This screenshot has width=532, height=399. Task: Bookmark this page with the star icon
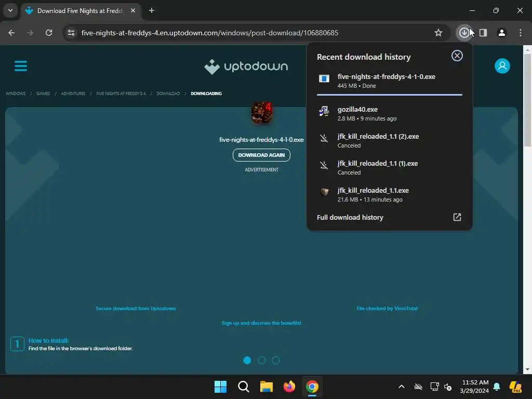click(438, 33)
